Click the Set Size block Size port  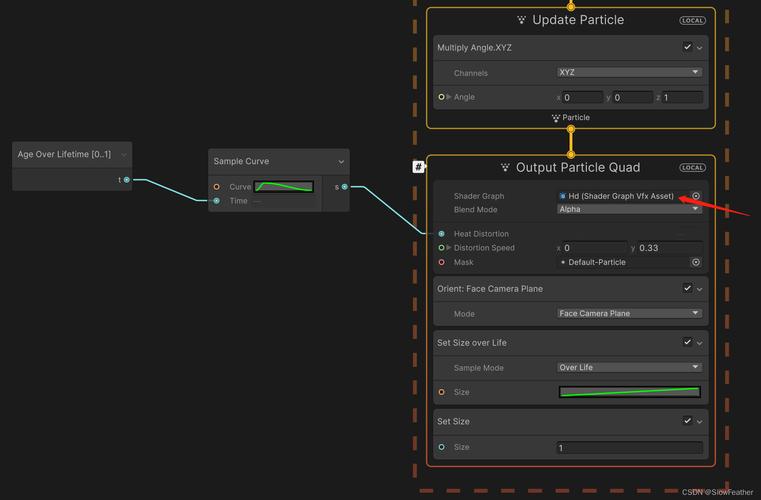tap(441, 447)
